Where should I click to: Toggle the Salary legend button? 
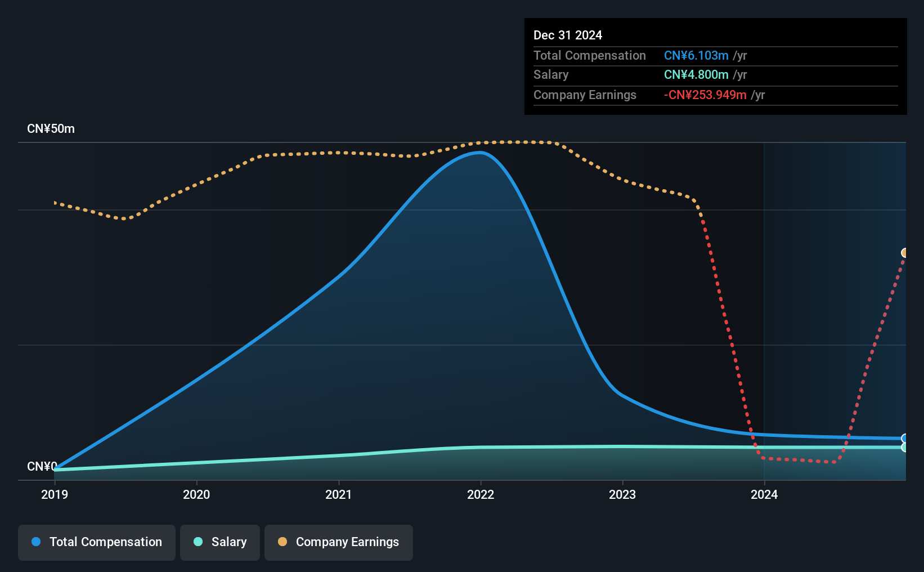(220, 542)
